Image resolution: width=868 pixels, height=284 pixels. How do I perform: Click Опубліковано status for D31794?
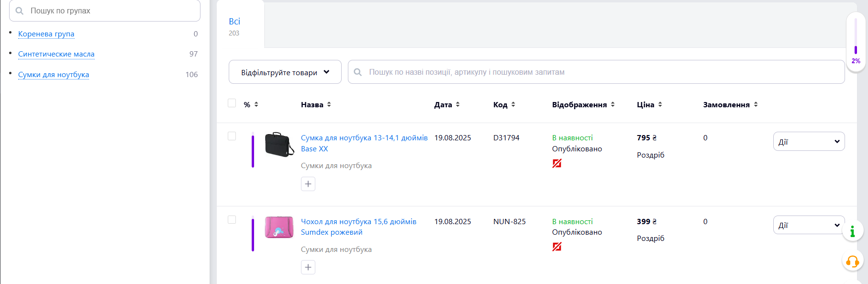[577, 149]
